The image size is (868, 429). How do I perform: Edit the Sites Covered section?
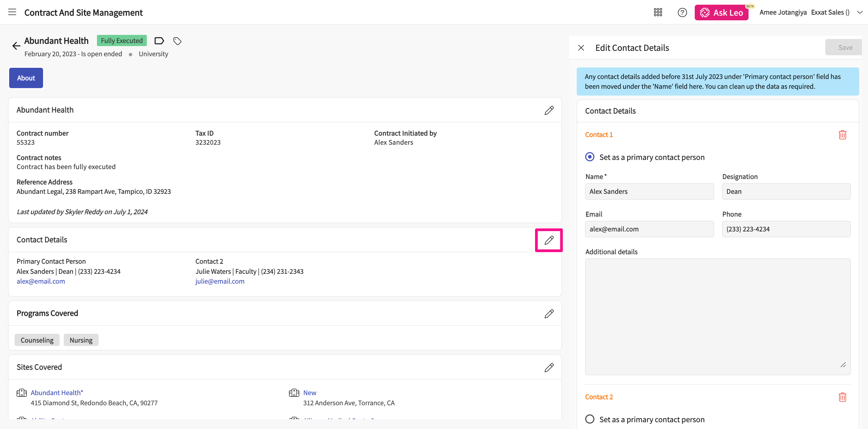pos(549,367)
